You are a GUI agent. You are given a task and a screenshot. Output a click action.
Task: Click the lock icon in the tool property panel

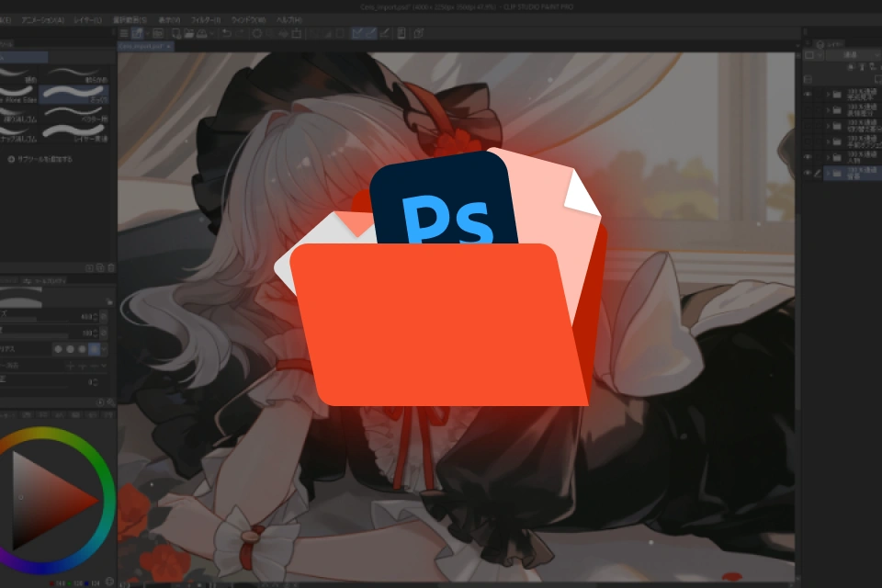109,302
